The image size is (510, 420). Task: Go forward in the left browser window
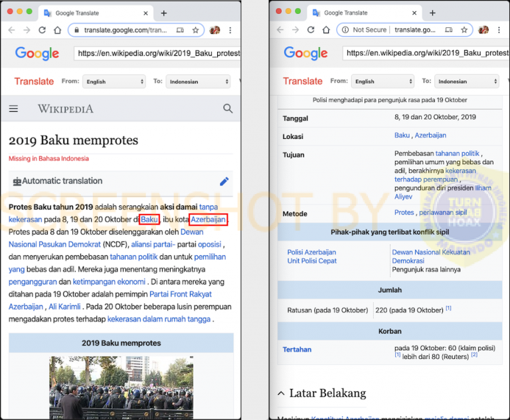point(27,30)
